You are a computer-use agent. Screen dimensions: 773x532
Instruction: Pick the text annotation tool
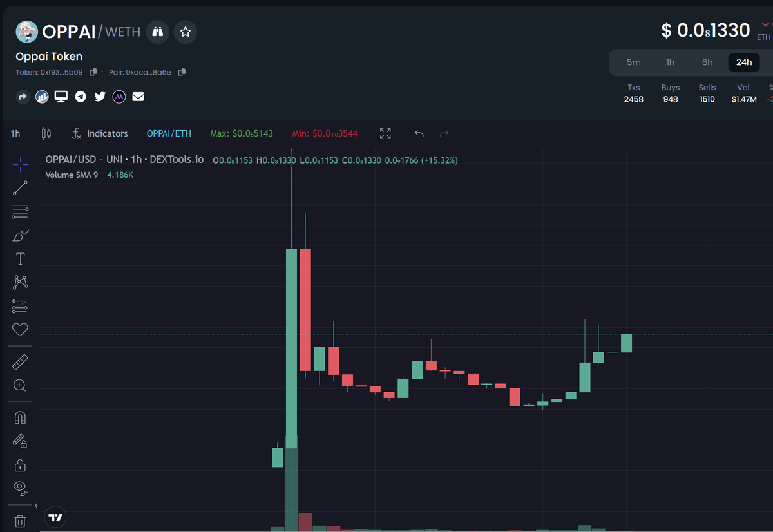20,258
